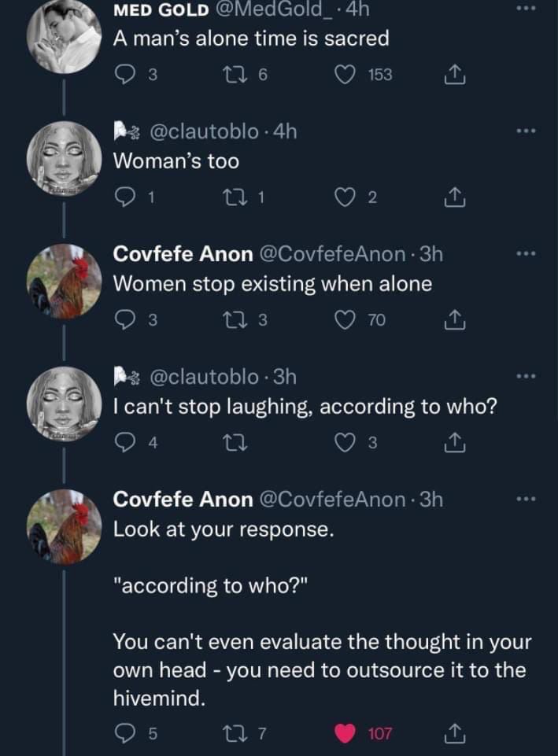Share MED GOLD's tweet
This screenshot has width=558, height=756.
click(454, 75)
